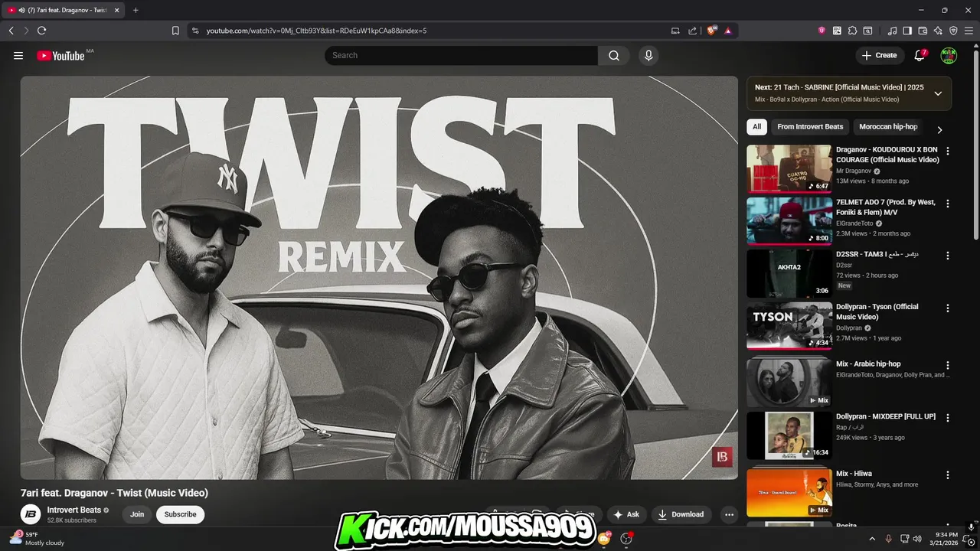
Task: Open taskbar clock showing 9:34 PM
Action: (946, 539)
